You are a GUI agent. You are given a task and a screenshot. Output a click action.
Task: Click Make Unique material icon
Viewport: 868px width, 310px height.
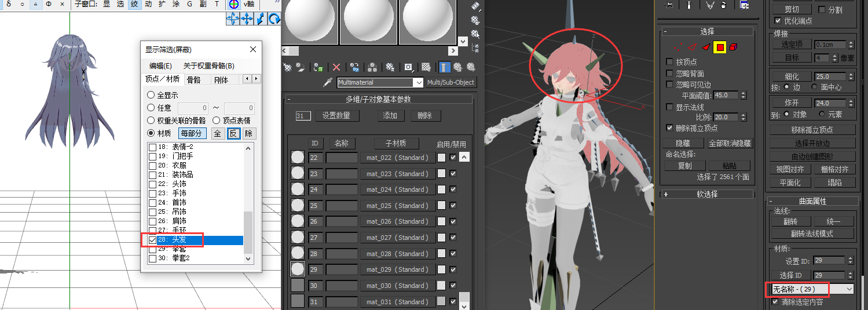click(373, 67)
